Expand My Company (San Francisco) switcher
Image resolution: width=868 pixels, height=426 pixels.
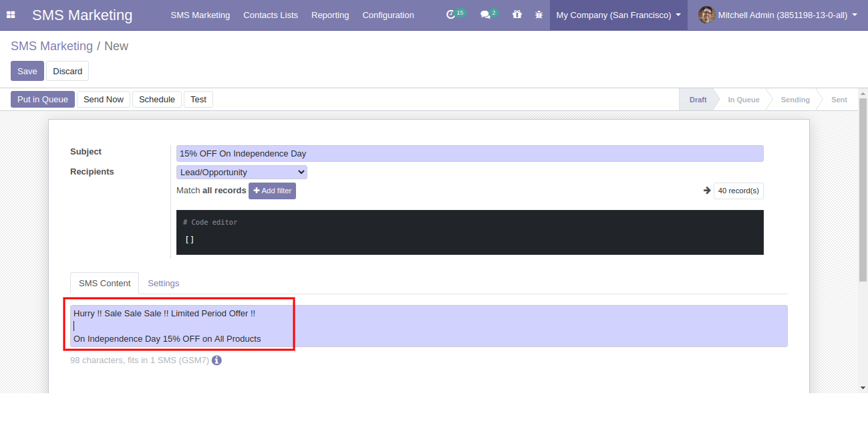(619, 15)
